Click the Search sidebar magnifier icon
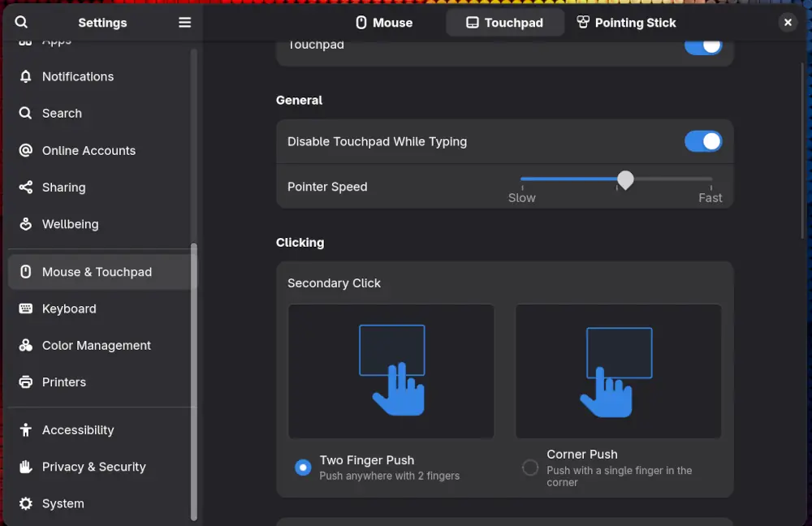 point(25,114)
